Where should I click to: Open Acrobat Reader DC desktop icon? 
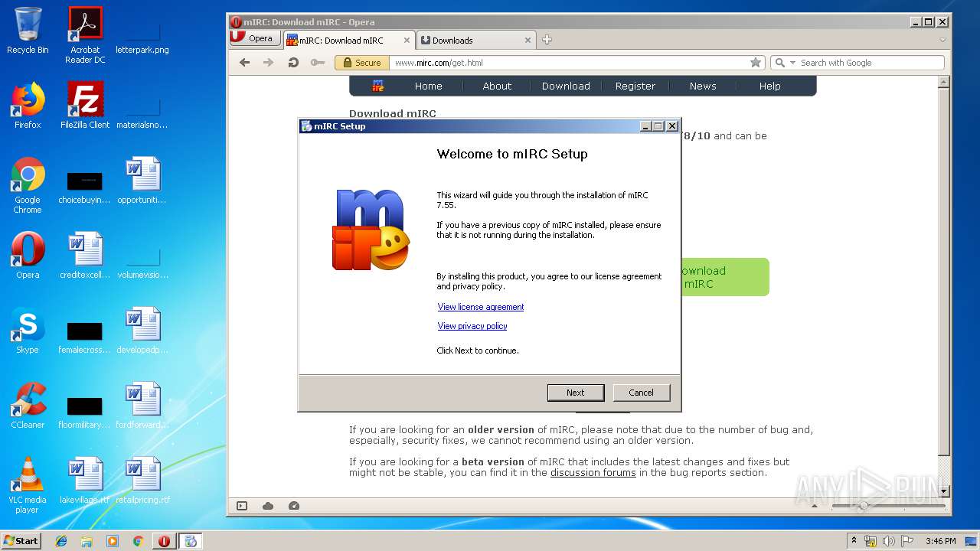pyautogui.click(x=85, y=35)
